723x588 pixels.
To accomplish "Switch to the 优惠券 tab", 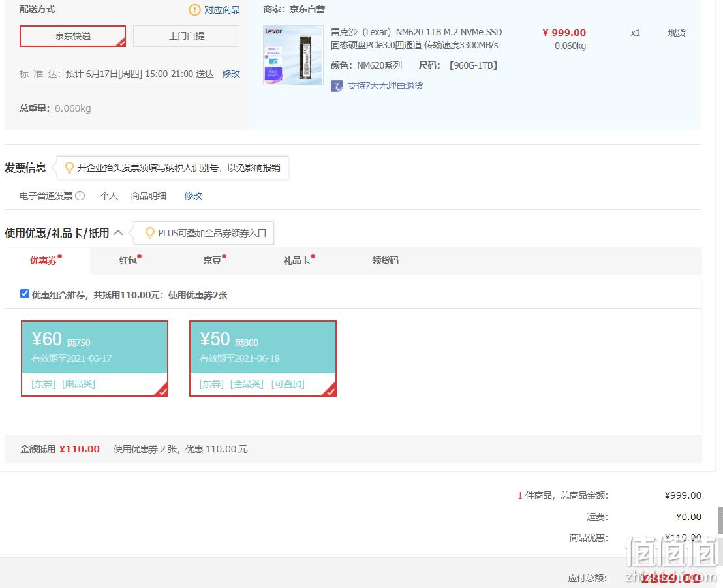I will 46,260.
